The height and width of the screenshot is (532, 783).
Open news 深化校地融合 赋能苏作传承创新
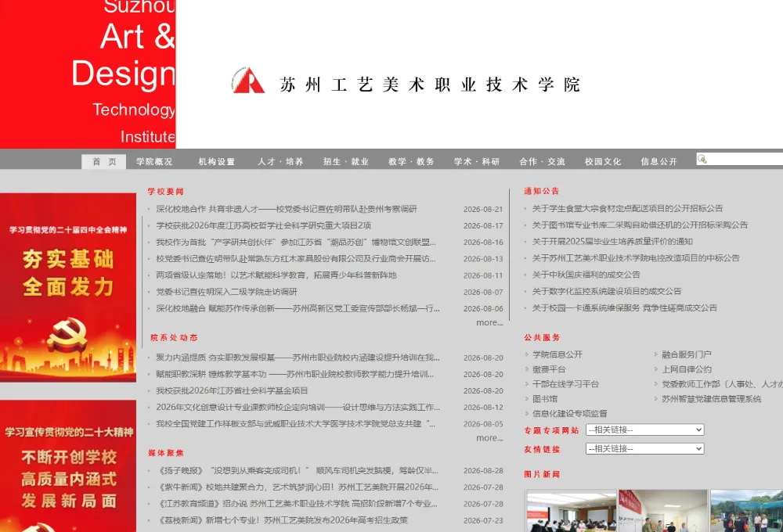pyautogui.click(x=298, y=308)
